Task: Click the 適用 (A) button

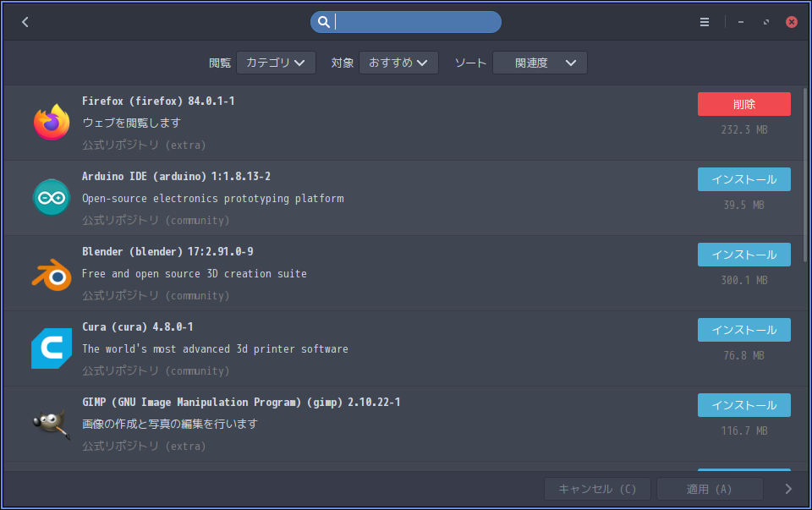Action: coord(710,489)
